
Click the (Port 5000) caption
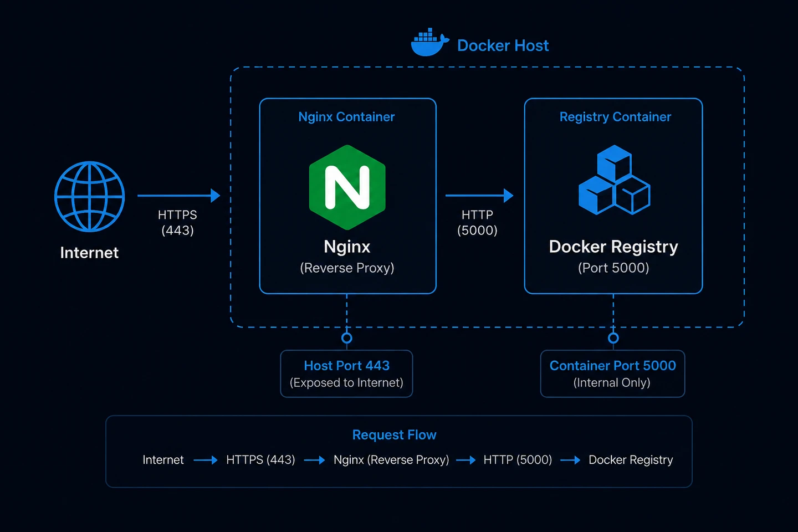pyautogui.click(x=613, y=268)
